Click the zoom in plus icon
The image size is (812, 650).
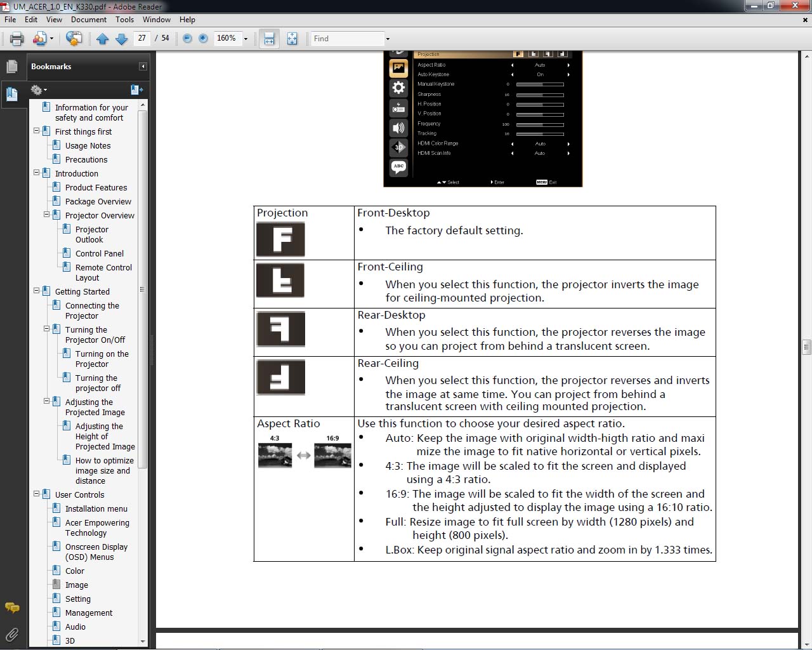point(203,39)
